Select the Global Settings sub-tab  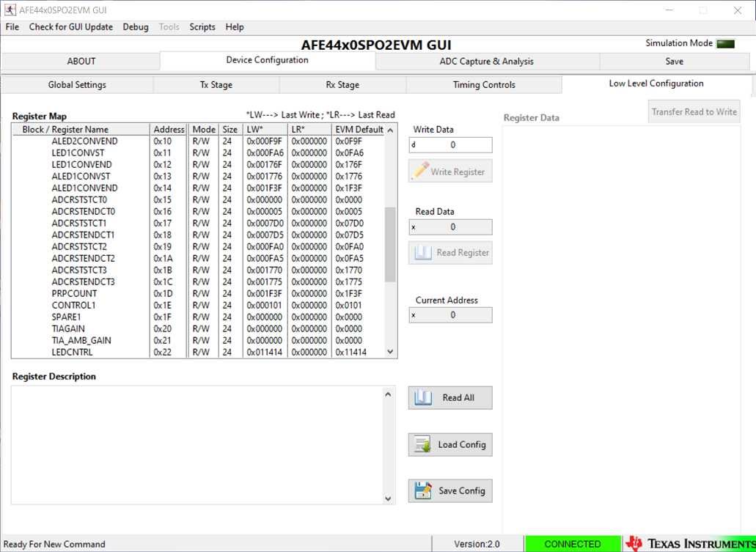[77, 85]
